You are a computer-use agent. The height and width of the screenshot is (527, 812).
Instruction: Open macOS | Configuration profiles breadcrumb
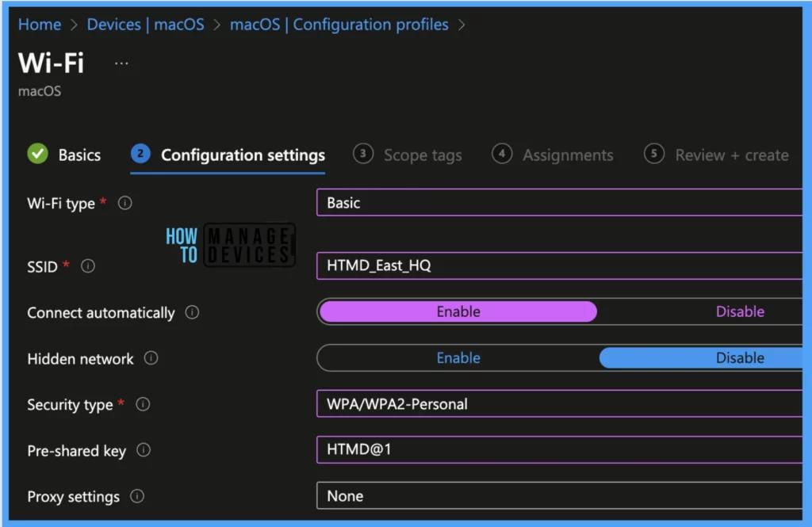click(339, 25)
